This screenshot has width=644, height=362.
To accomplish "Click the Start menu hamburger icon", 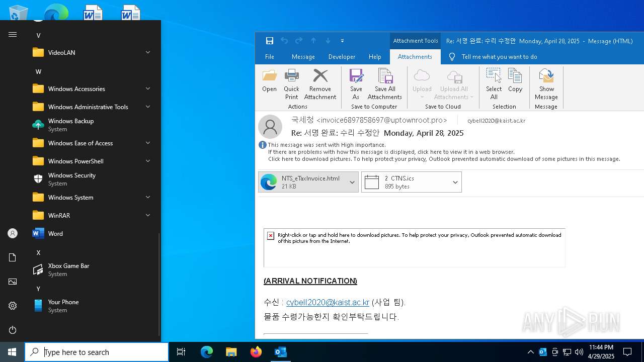I will click(x=13, y=35).
